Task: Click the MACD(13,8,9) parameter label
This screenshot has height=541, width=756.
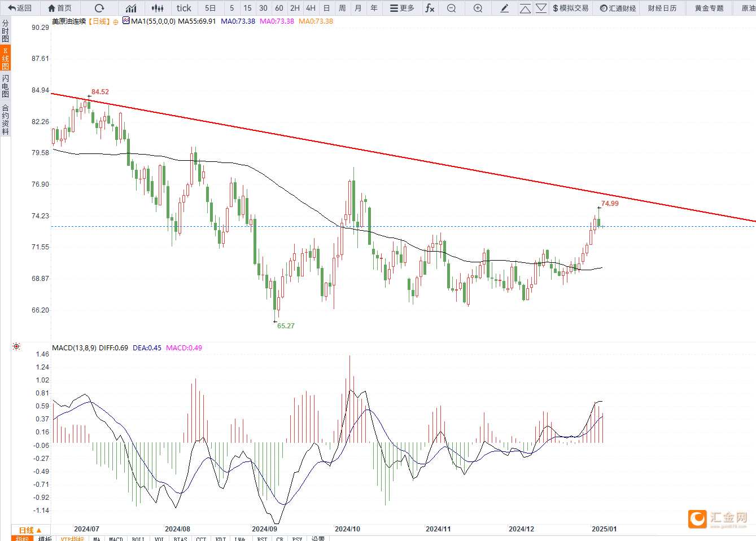Action: point(75,348)
